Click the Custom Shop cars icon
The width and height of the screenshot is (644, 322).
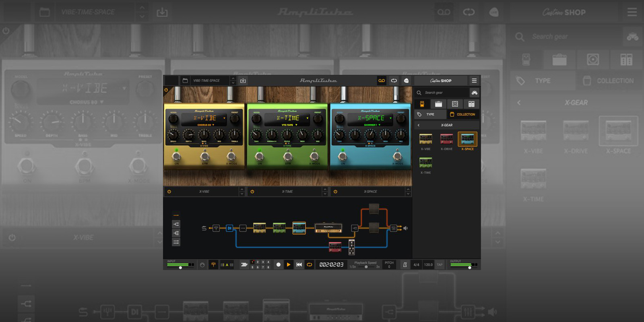[475, 93]
